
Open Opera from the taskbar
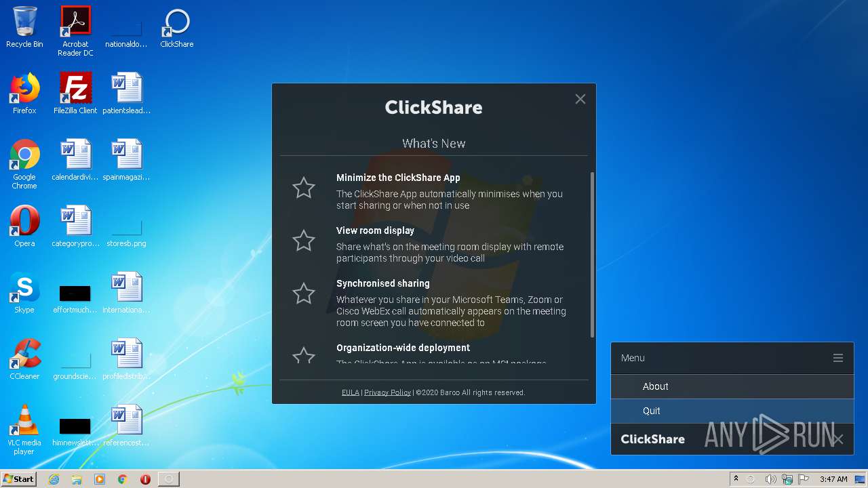point(145,479)
